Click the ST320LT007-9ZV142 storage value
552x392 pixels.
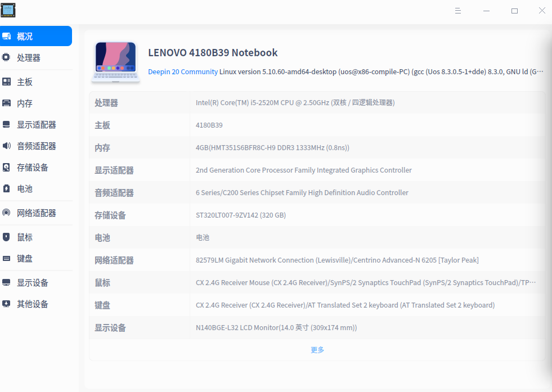point(241,215)
